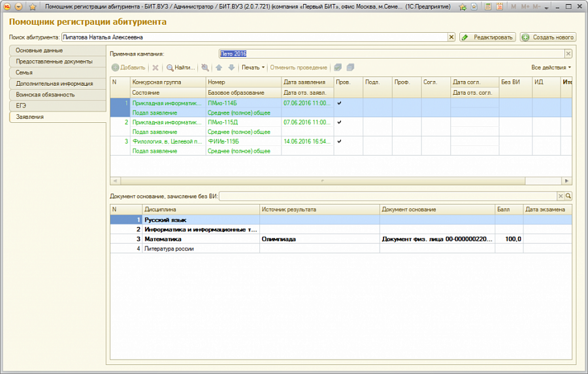The height and width of the screenshot is (374, 588).
Task: Click the delete X icon in toolbar
Action: pyautogui.click(x=155, y=67)
